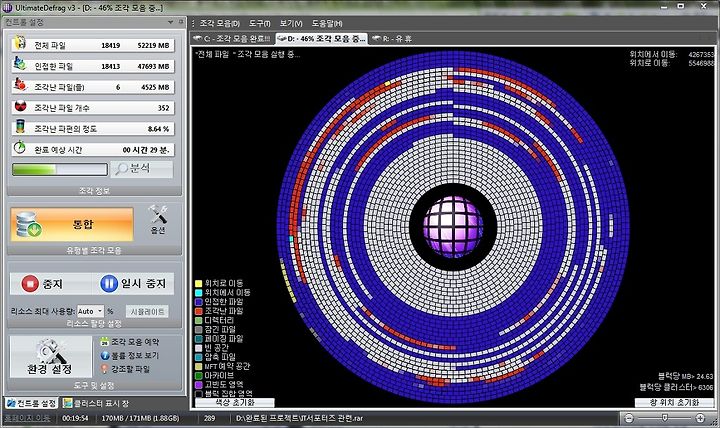This screenshot has height=428, width=720.
Task: Click the 전체 파일 folder icon
Action: [x=19, y=43]
